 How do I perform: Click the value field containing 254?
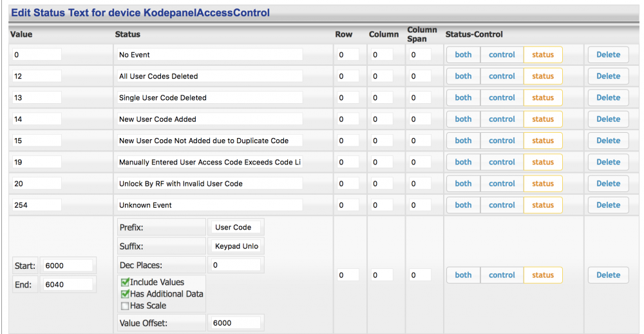tap(36, 205)
